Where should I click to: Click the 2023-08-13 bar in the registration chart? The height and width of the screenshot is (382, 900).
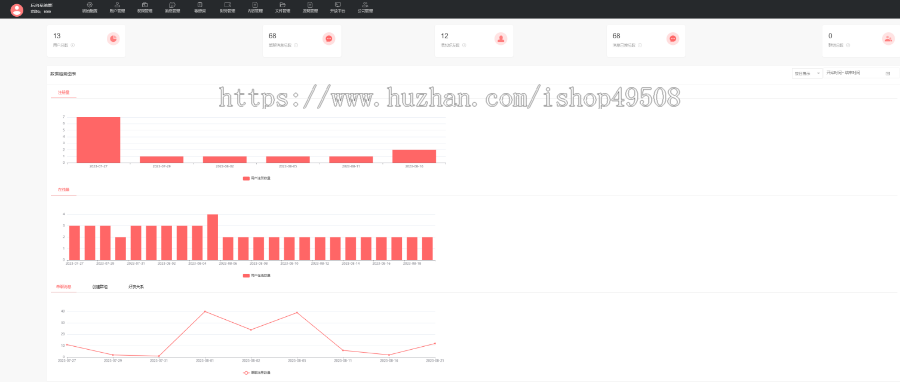click(x=414, y=156)
